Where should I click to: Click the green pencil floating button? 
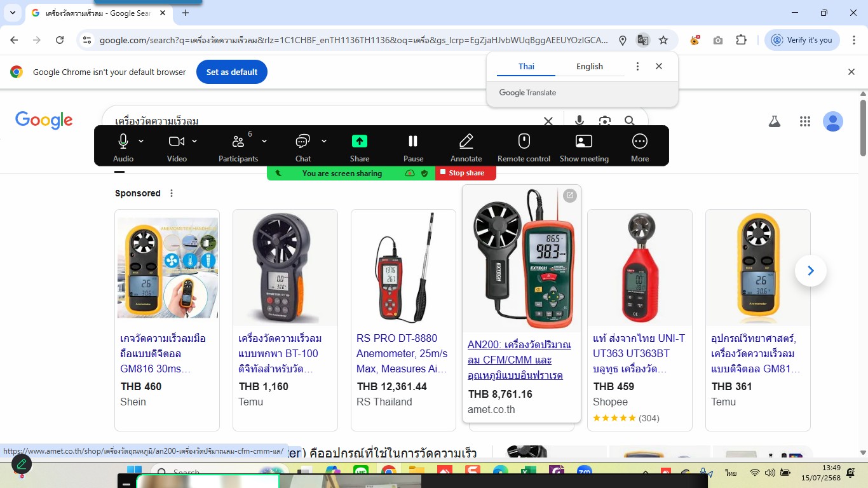click(x=22, y=464)
